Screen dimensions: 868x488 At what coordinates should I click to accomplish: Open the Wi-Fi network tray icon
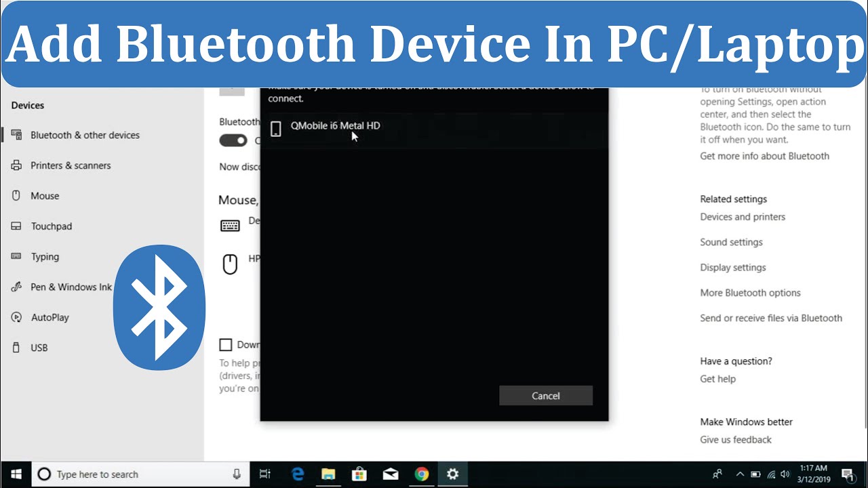[770, 474]
